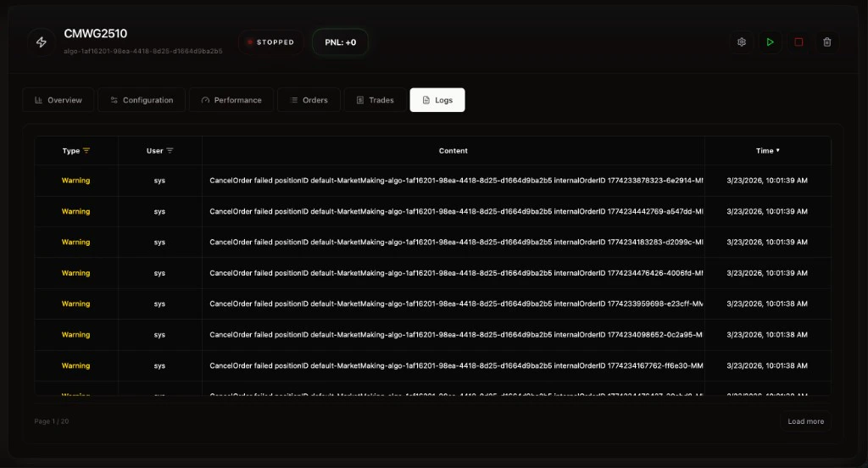
Task: Select the log row with internalOrderID 1774234183283
Action: pos(433,242)
